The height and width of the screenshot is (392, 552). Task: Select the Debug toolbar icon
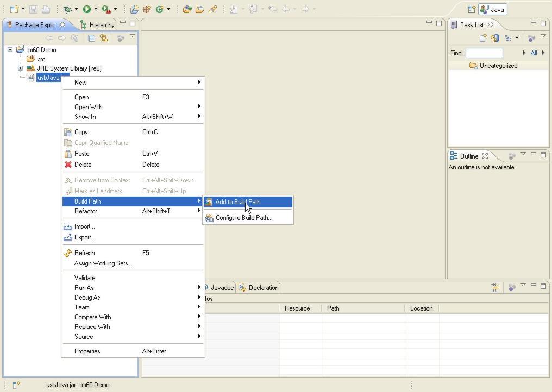pyautogui.click(x=68, y=9)
